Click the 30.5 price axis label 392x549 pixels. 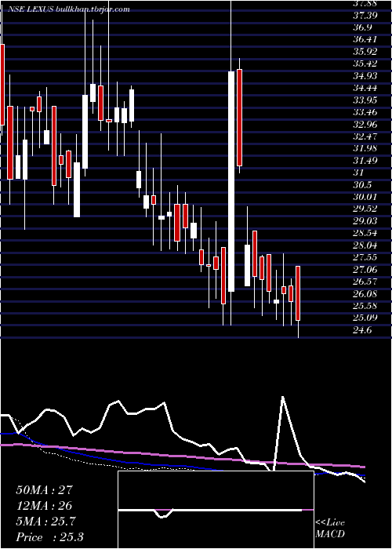pyautogui.click(x=362, y=185)
